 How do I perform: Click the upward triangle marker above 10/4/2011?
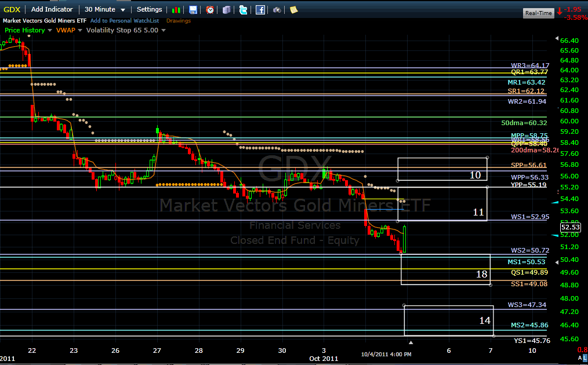click(x=411, y=342)
